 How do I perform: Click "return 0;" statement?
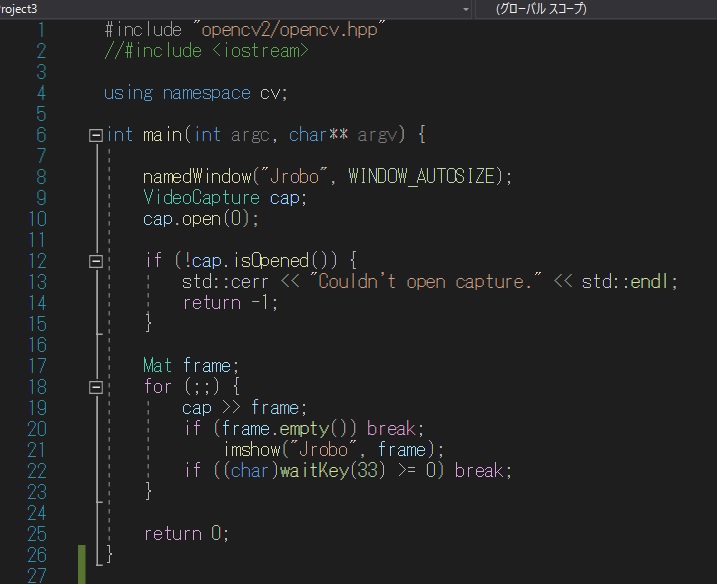point(187,534)
